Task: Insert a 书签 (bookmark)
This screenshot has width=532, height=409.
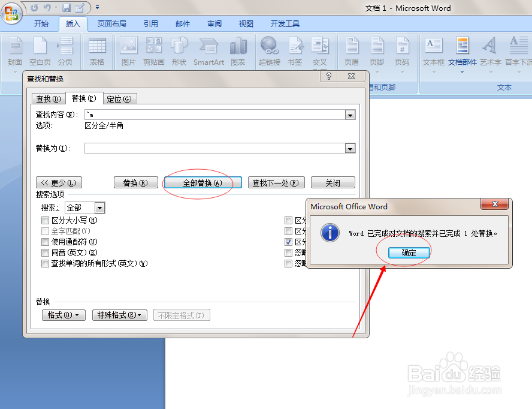Action: tap(295, 51)
